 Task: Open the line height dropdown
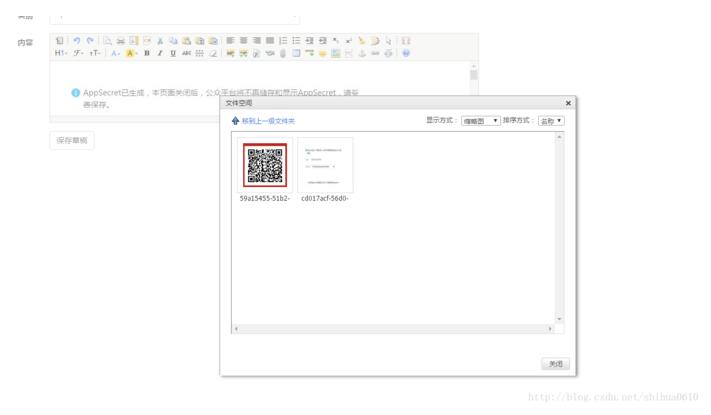200,53
